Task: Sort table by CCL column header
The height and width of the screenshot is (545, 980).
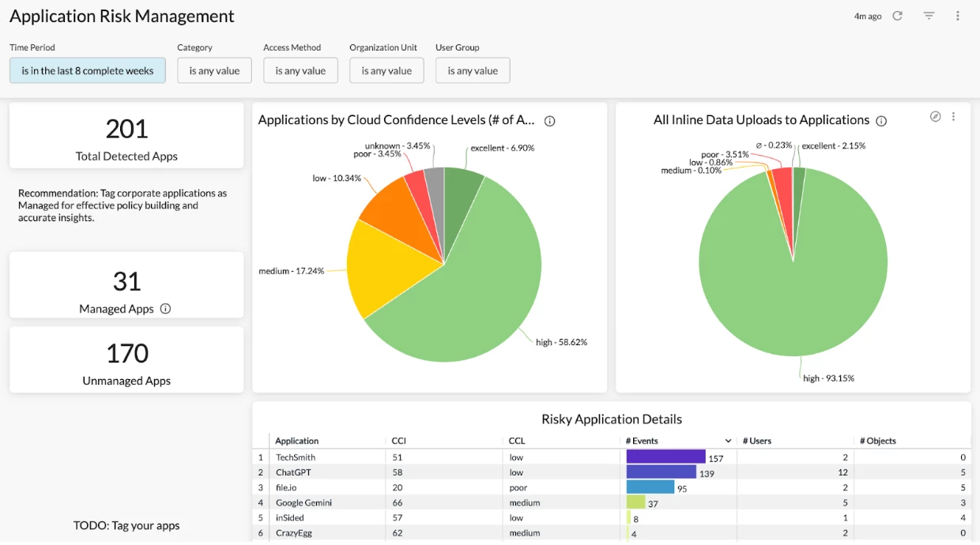Action: tap(517, 441)
